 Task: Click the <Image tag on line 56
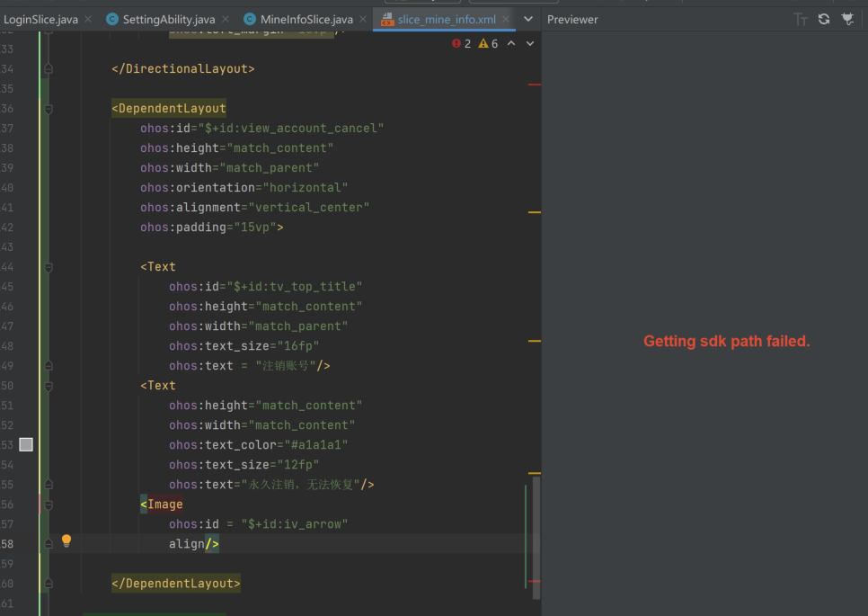[x=162, y=504]
